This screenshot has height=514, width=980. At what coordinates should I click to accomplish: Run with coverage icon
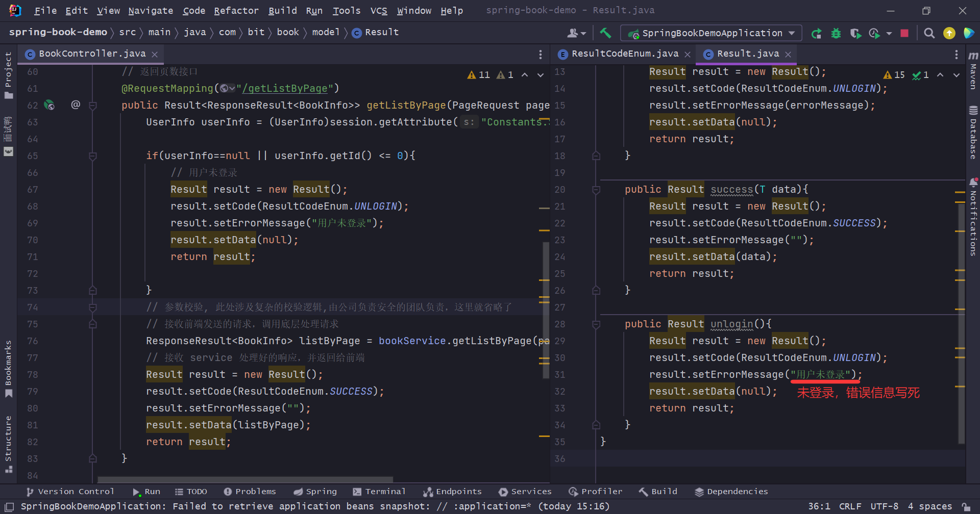(855, 33)
